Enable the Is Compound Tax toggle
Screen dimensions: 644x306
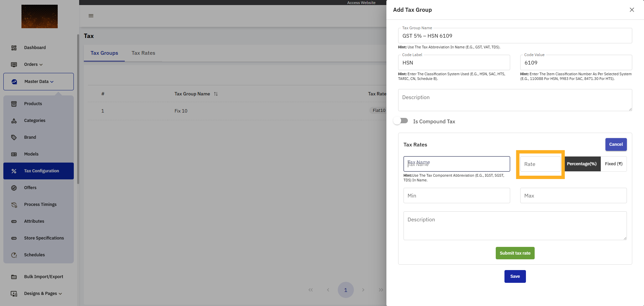(x=400, y=121)
